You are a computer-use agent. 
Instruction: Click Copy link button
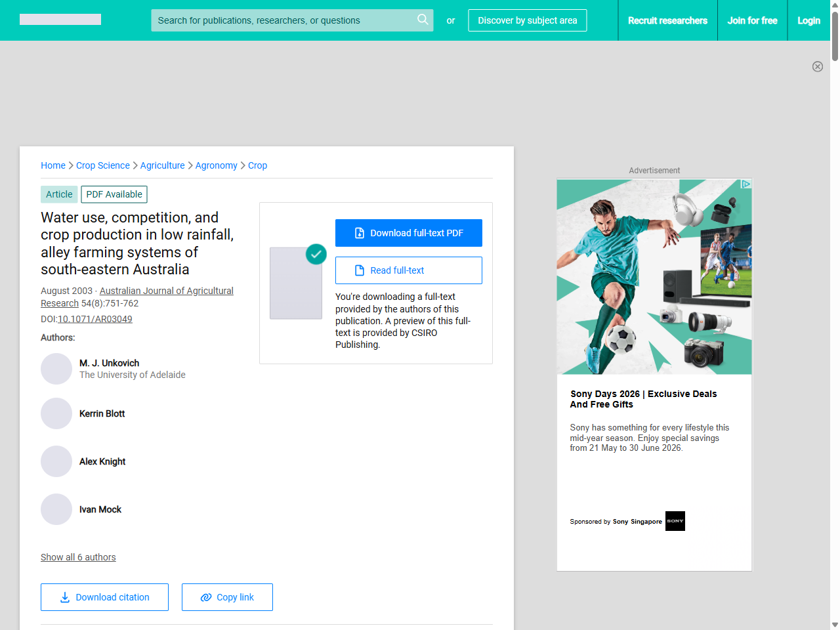click(x=227, y=597)
